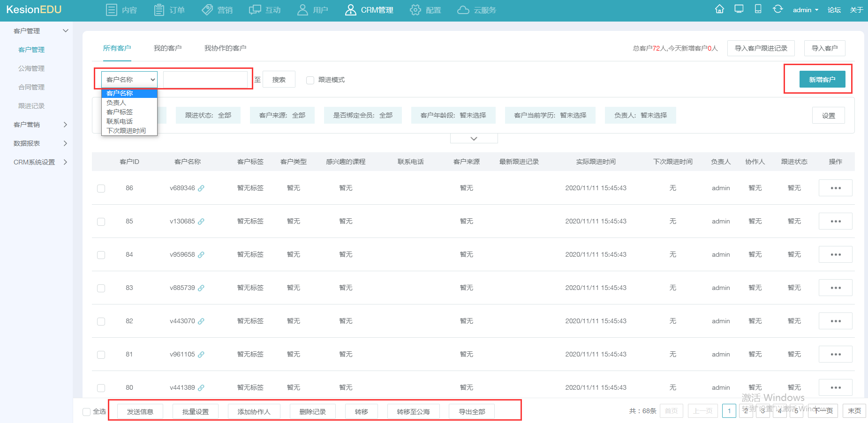Open more actions for customer 82
Screen dimensions: 868x423
coord(835,321)
